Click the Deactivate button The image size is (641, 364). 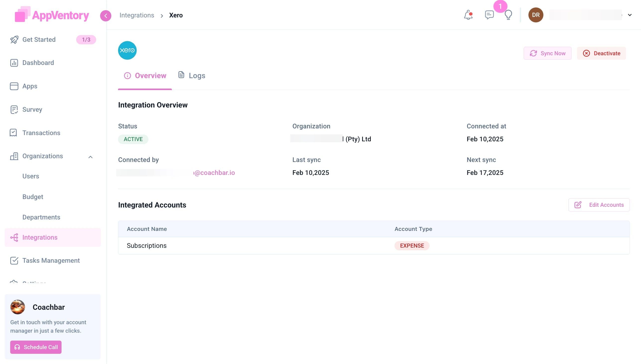[x=601, y=53]
